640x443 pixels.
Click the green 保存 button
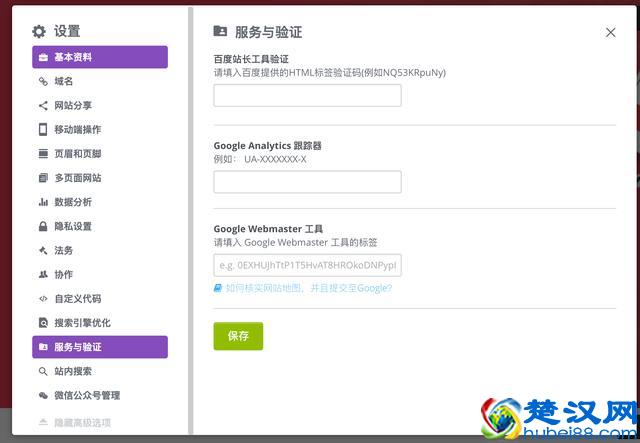click(x=238, y=336)
